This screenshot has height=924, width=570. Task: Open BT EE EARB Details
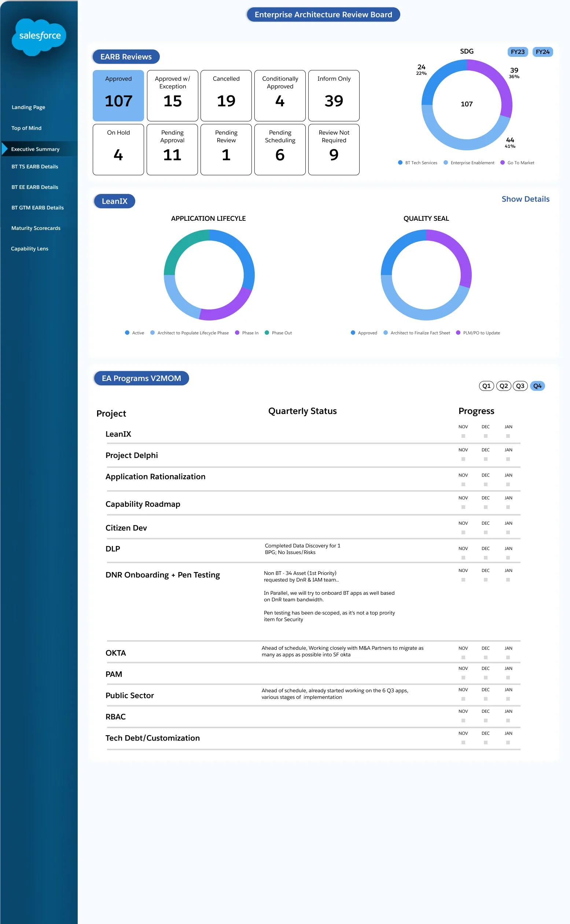[35, 187]
